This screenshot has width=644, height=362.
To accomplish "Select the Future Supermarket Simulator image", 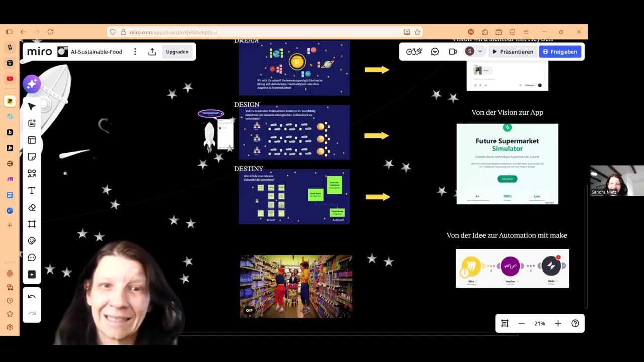I will [x=507, y=163].
